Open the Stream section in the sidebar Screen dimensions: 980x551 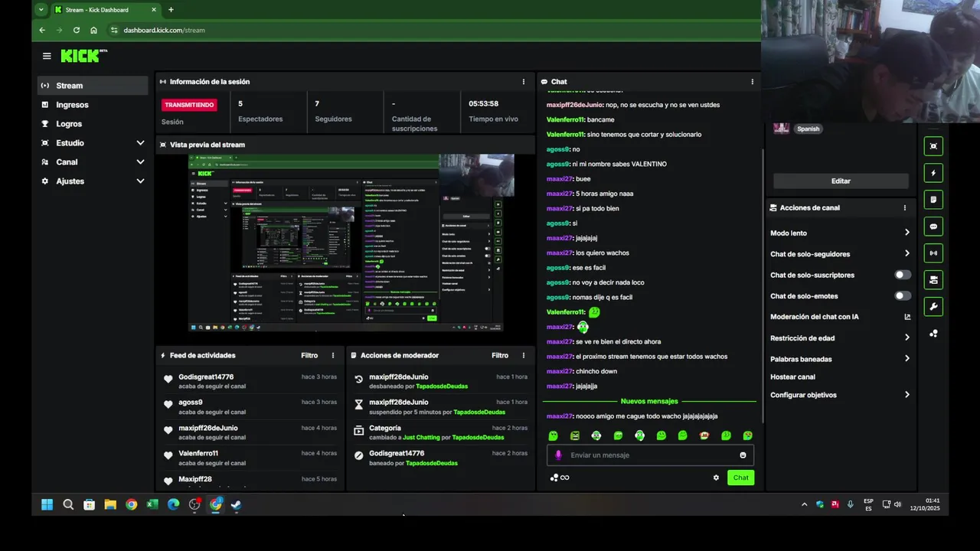pos(93,86)
